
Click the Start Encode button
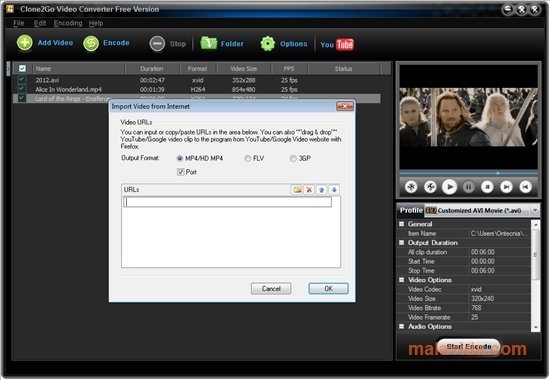(x=469, y=347)
